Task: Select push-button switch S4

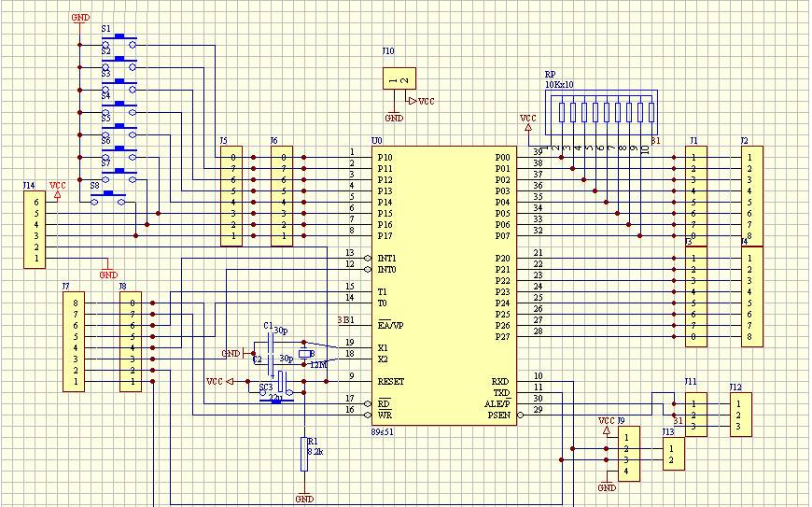Action: point(119,107)
